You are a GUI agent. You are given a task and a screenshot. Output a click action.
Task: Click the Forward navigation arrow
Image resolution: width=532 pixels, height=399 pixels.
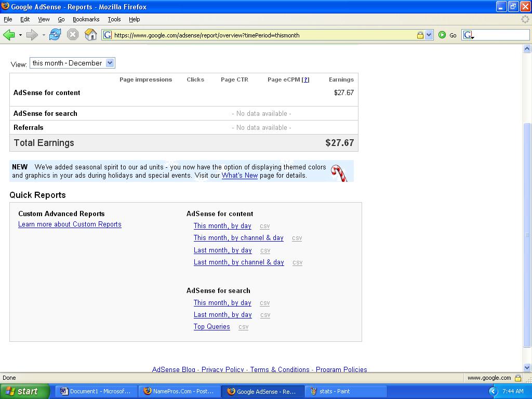click(32, 35)
